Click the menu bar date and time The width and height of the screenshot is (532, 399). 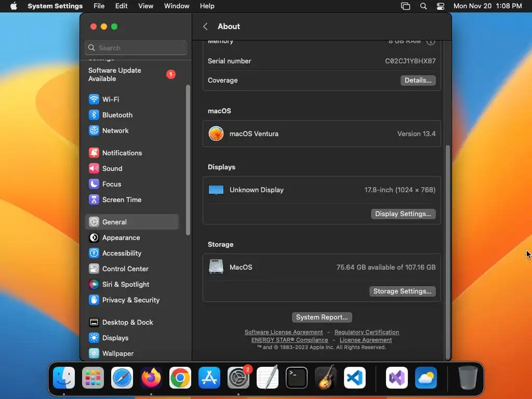487,6
